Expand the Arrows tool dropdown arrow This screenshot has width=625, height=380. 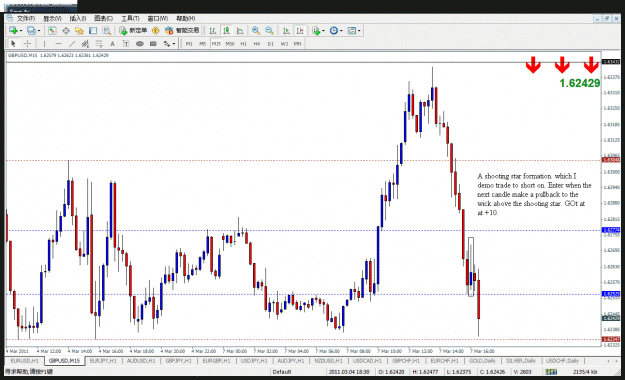click(x=174, y=44)
